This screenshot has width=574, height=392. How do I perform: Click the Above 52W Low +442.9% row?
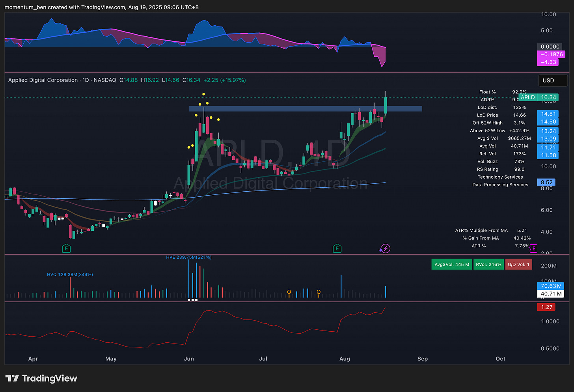coord(499,131)
